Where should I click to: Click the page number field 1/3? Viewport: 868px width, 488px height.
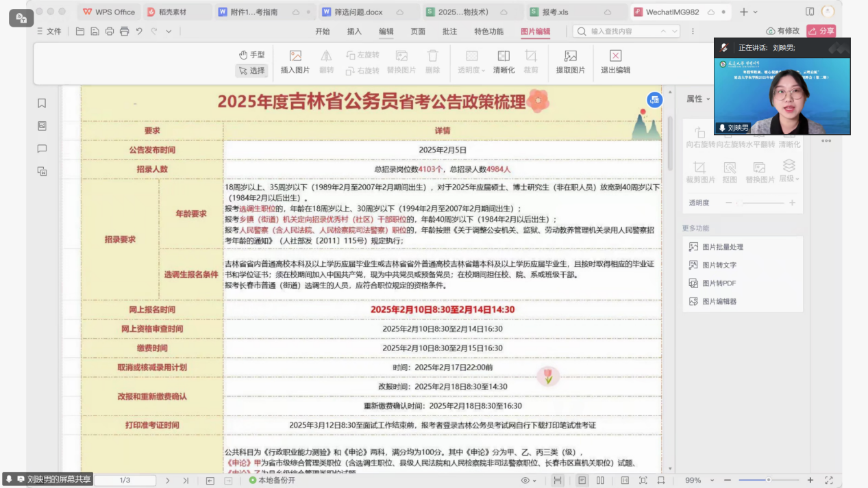[125, 480]
